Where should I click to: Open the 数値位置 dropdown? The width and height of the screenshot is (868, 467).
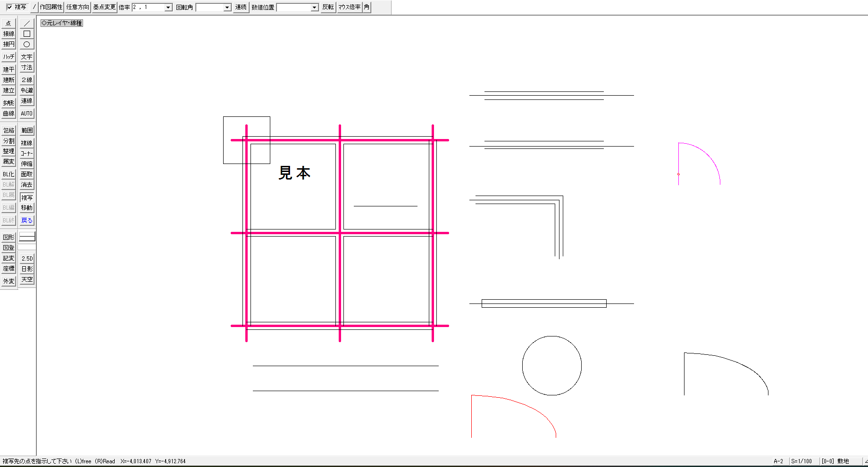click(x=315, y=8)
